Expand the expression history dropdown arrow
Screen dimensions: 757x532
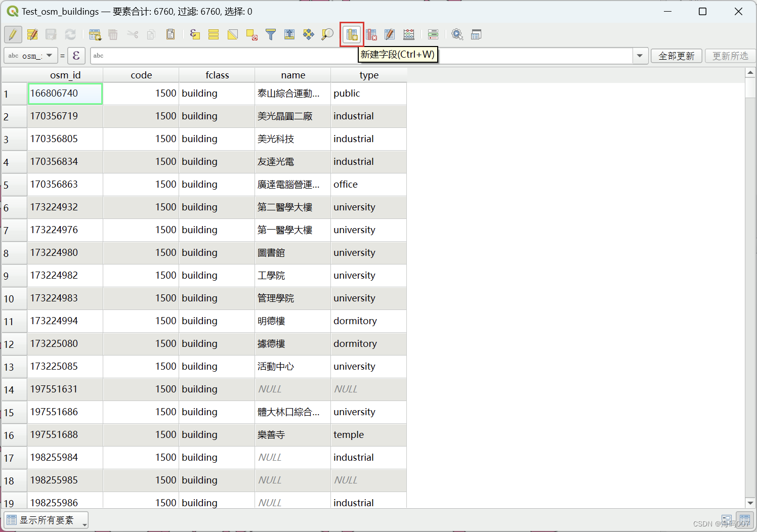[640, 56]
